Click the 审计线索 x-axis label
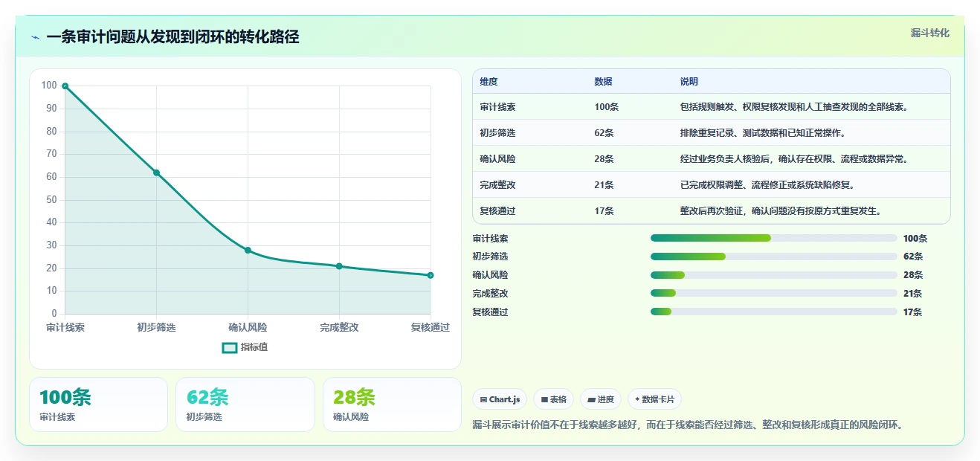 pyautogui.click(x=65, y=327)
